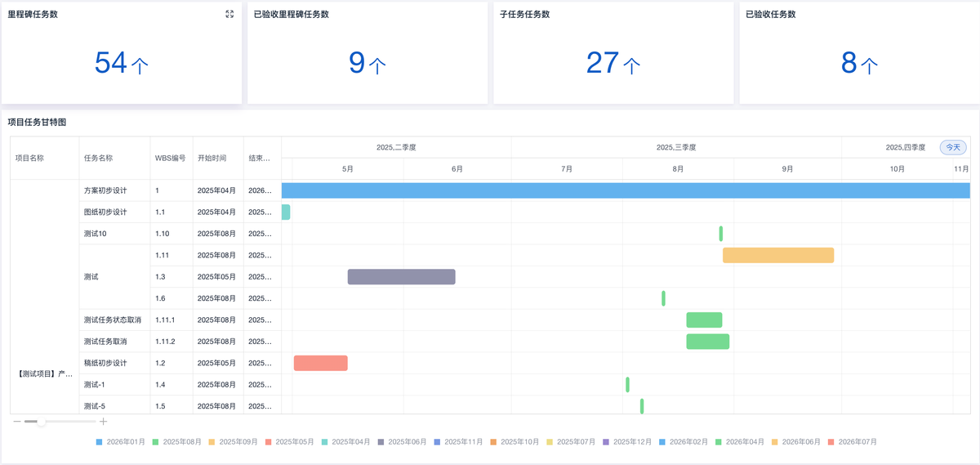Click the WBS编号 column header
Image resolution: width=980 pixels, height=465 pixels.
pos(171,158)
